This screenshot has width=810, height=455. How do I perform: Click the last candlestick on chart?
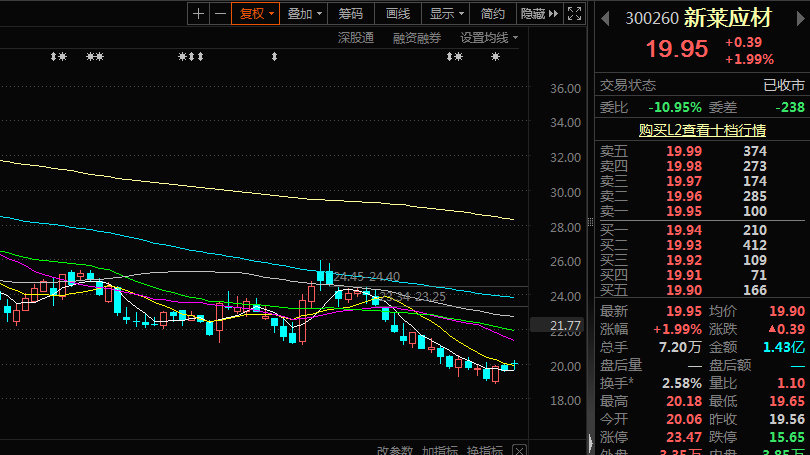514,365
